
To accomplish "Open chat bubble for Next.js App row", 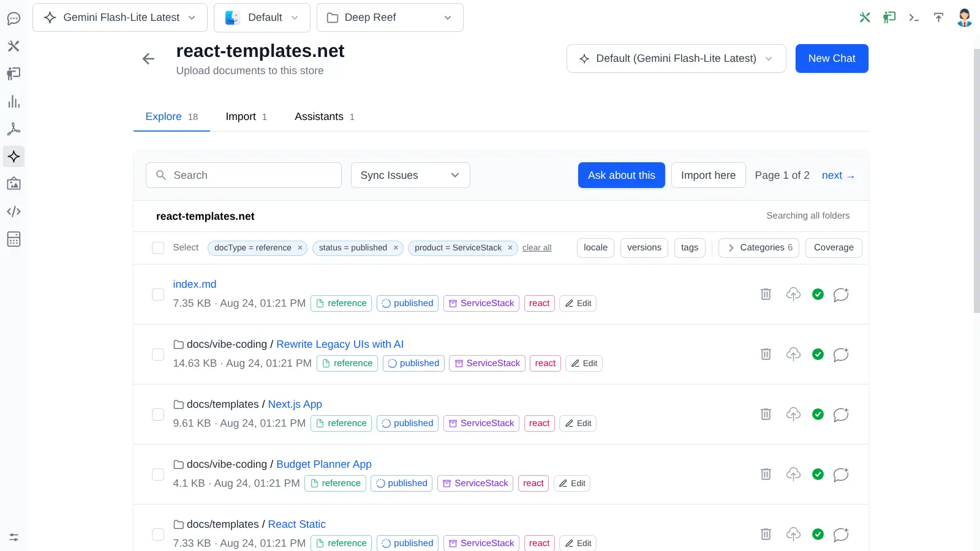I will (x=841, y=414).
